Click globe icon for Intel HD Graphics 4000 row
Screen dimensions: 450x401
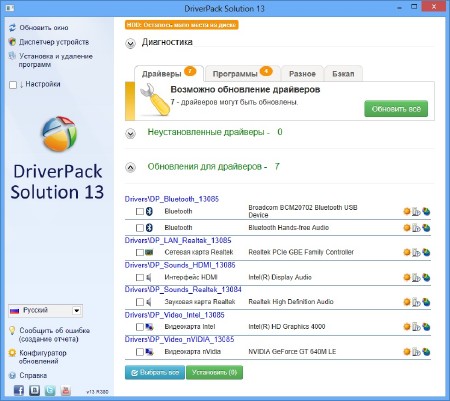point(426,327)
